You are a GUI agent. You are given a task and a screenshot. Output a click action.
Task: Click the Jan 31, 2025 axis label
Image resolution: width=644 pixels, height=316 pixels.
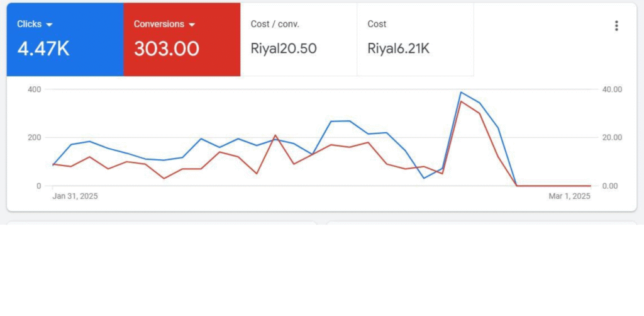pyautogui.click(x=75, y=196)
